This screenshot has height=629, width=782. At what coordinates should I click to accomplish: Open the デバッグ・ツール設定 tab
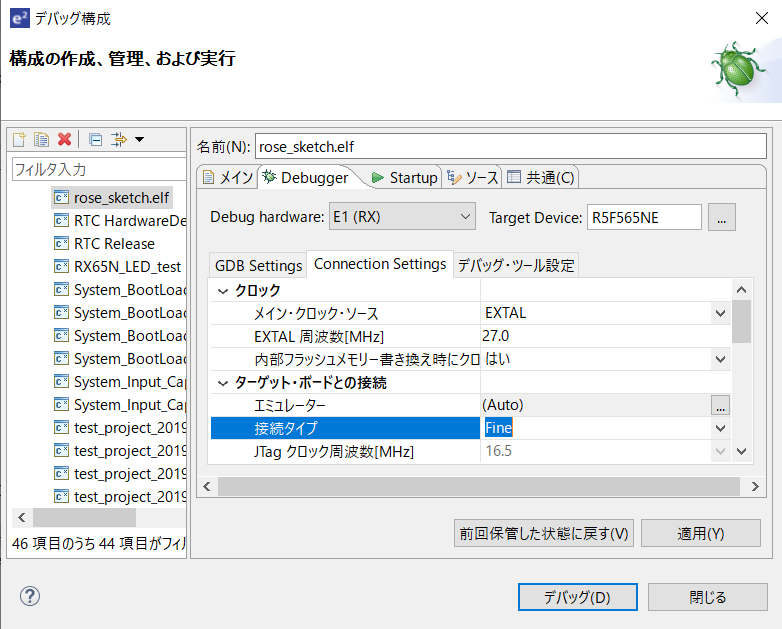(x=516, y=265)
